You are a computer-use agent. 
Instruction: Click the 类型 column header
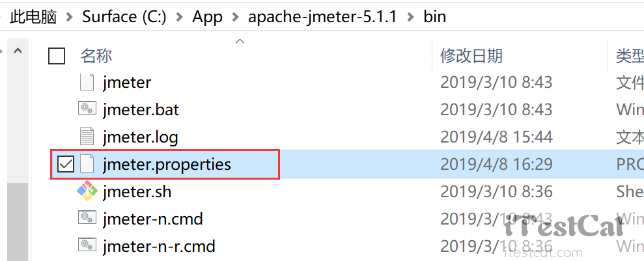(629, 57)
